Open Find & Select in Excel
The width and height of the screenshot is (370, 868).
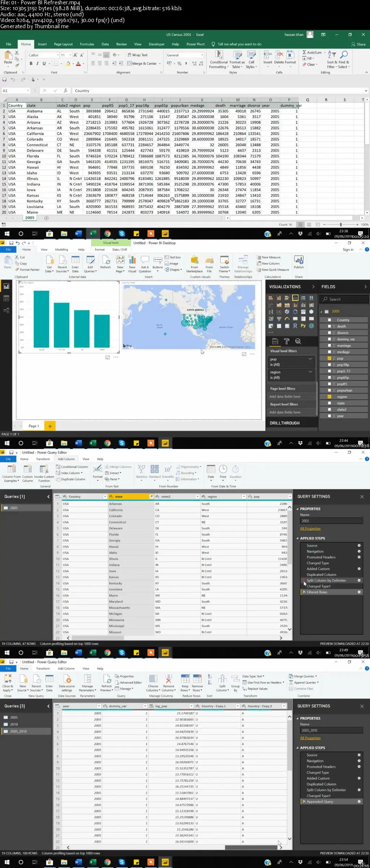(344, 60)
